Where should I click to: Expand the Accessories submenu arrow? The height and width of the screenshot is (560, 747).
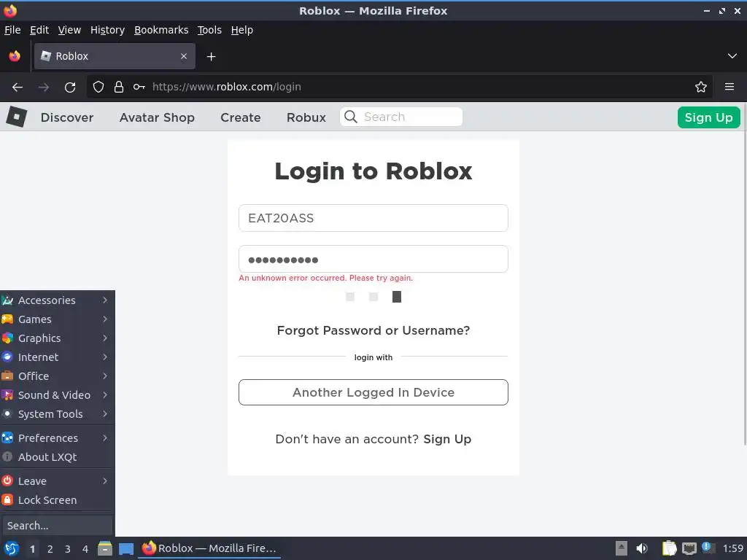(105, 300)
